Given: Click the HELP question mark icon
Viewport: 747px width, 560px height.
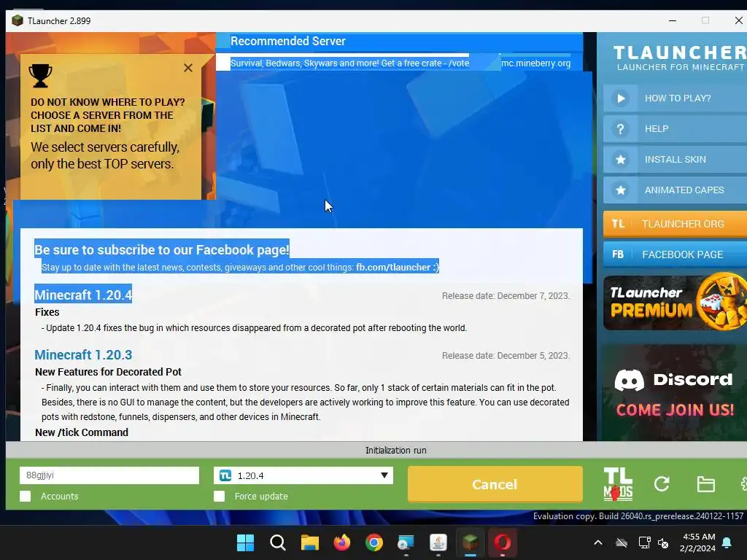Looking at the screenshot, I should [x=620, y=129].
